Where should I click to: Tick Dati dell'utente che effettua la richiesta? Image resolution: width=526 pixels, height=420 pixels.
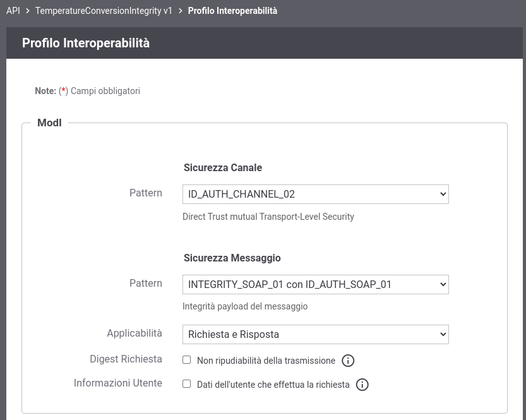point(186,384)
